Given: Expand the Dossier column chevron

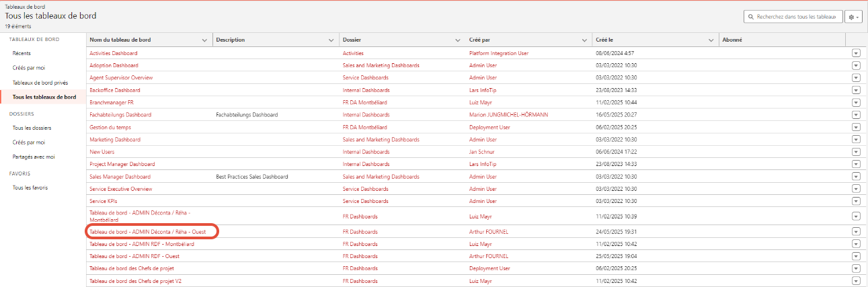Looking at the screenshot, I should [x=457, y=40].
